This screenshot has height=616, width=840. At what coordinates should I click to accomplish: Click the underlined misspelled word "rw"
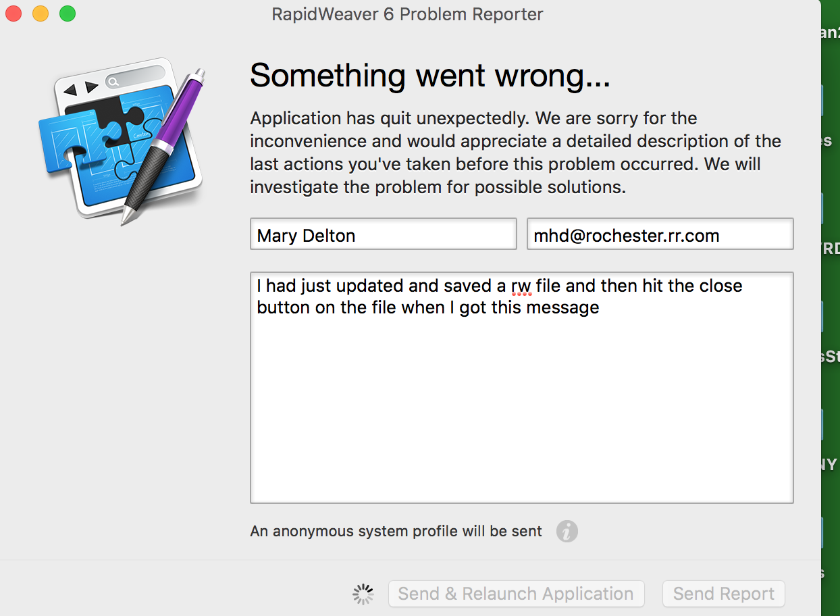tap(521, 286)
